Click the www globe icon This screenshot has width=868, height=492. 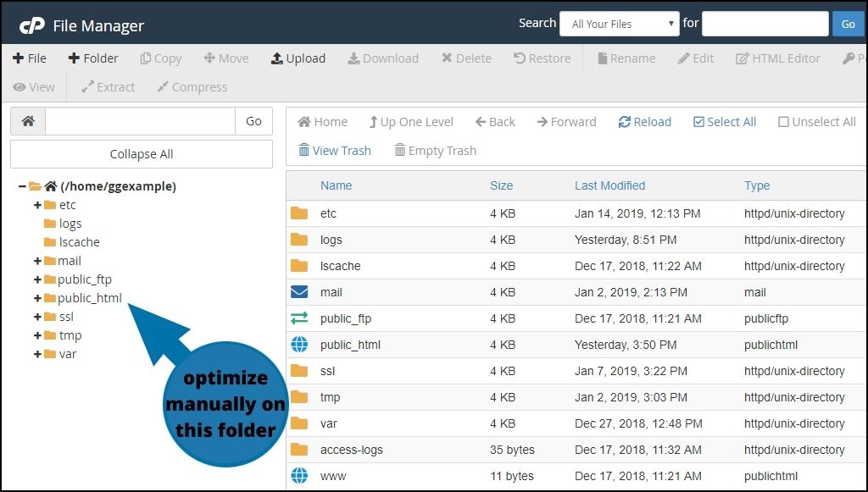[299, 475]
